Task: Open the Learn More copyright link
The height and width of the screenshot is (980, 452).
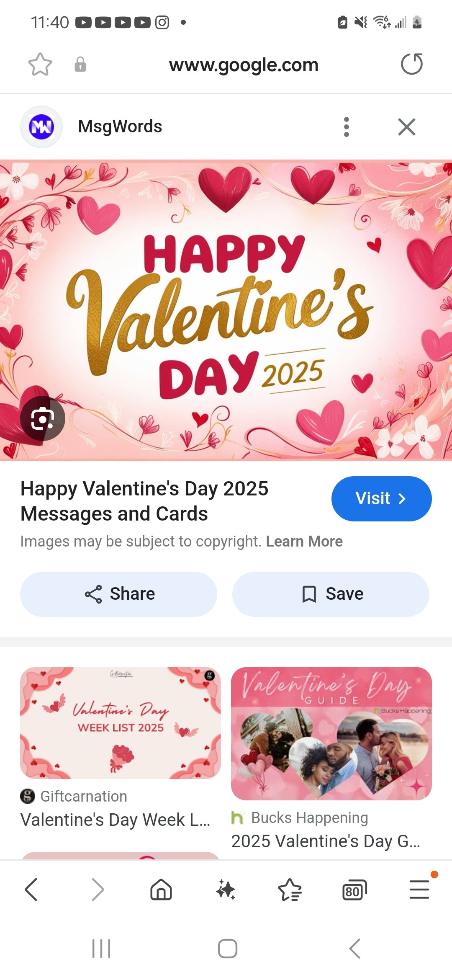Action: [x=304, y=541]
